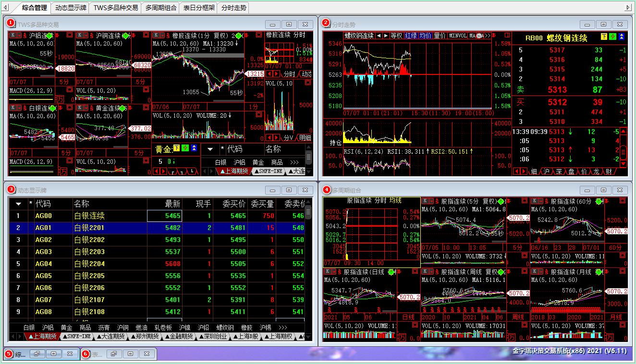Screen dimensions: 636x364
Task: Select the 白银2107 row
Action: coord(157,300)
